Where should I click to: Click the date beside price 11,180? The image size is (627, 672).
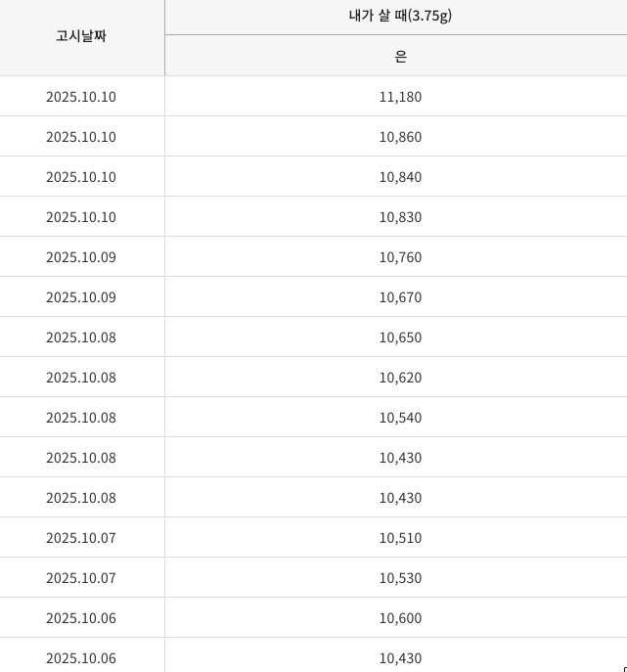[x=81, y=97]
